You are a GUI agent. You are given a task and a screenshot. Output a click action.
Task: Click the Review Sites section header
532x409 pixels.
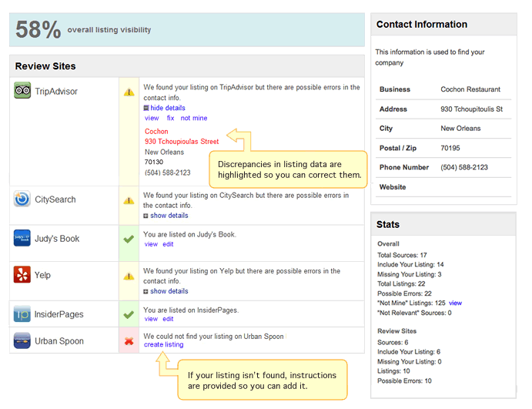pyautogui.click(x=187, y=66)
